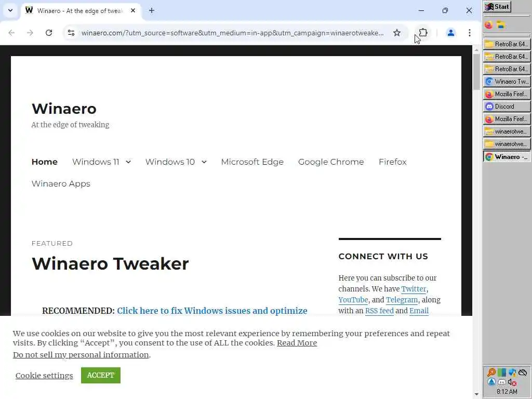Viewport: 532px width, 399px height.
Task: Open the Windows Security shield tray icon
Action: [x=512, y=373]
